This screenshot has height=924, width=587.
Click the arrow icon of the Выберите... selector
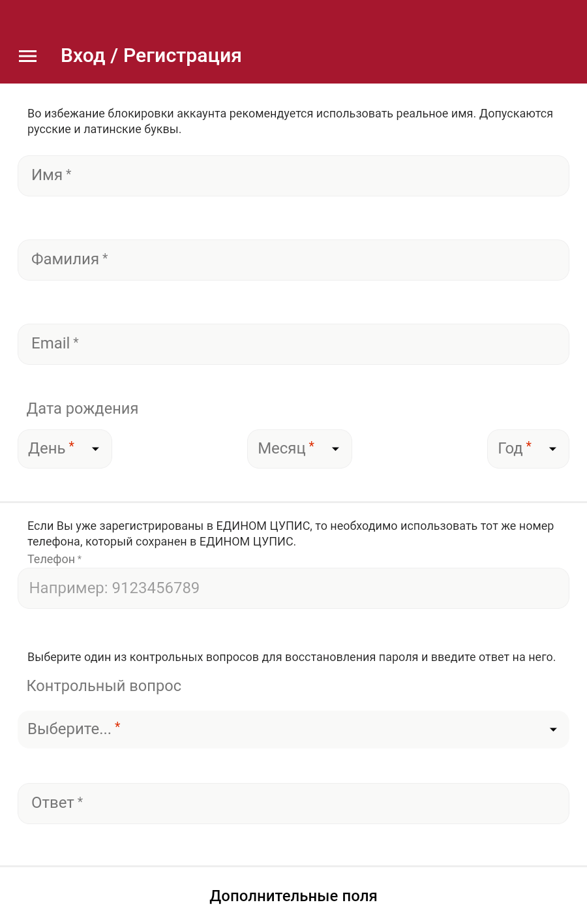pos(553,730)
